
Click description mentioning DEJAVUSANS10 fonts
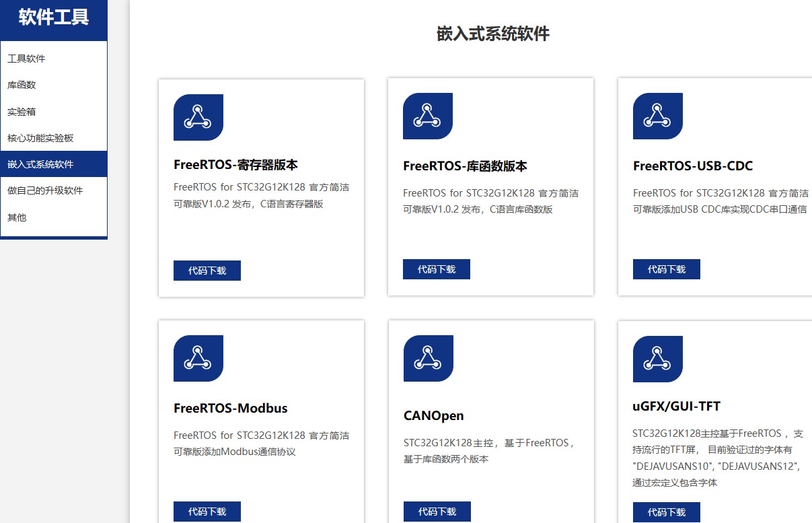(718, 458)
